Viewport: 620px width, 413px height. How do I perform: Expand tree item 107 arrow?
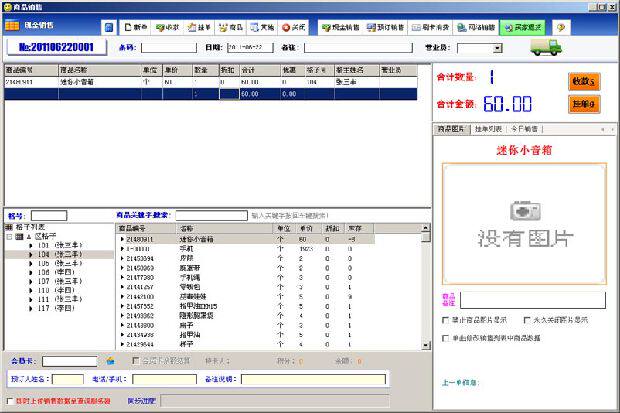tap(31, 282)
